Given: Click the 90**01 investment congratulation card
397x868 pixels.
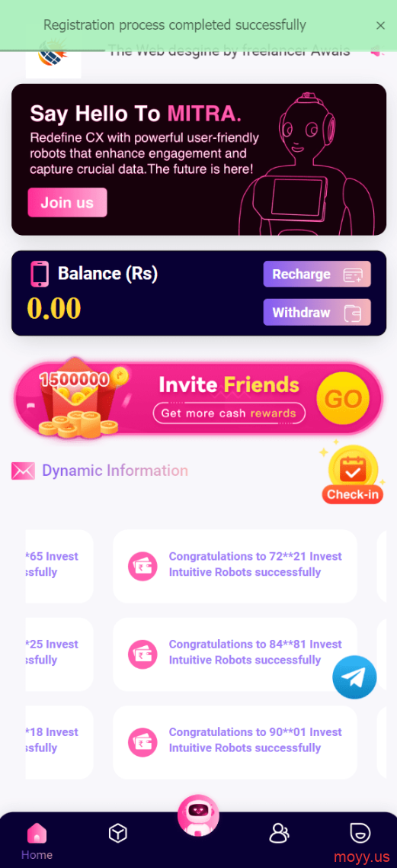Looking at the screenshot, I should (x=235, y=742).
